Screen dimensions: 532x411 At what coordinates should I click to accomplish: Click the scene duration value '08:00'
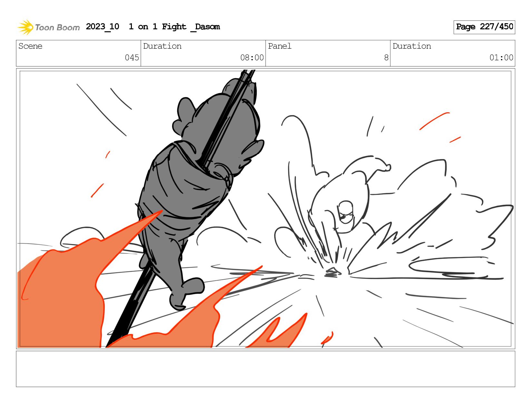252,58
